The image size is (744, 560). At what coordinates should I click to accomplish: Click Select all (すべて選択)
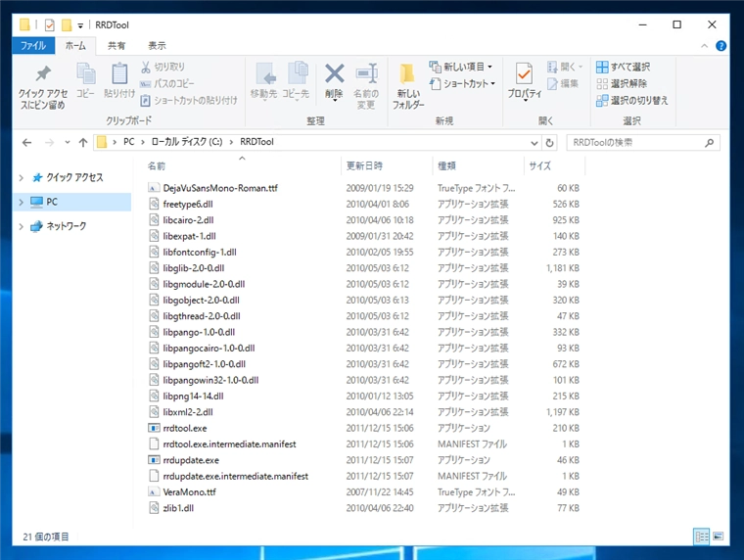(x=623, y=67)
